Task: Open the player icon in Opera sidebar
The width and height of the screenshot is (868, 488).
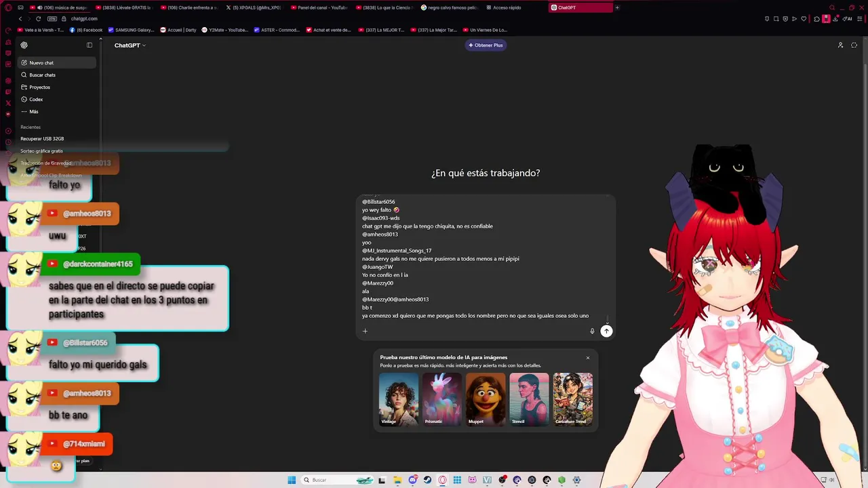Action: pyautogui.click(x=8, y=131)
